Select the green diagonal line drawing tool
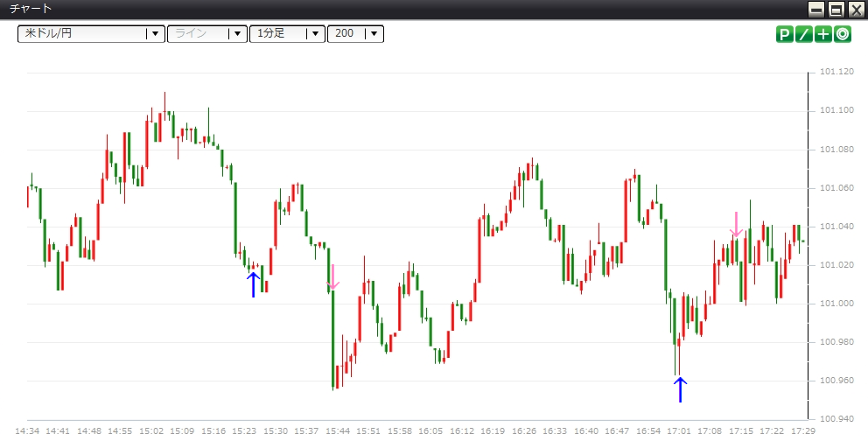Viewport: 868px width, 441px height. pos(803,34)
